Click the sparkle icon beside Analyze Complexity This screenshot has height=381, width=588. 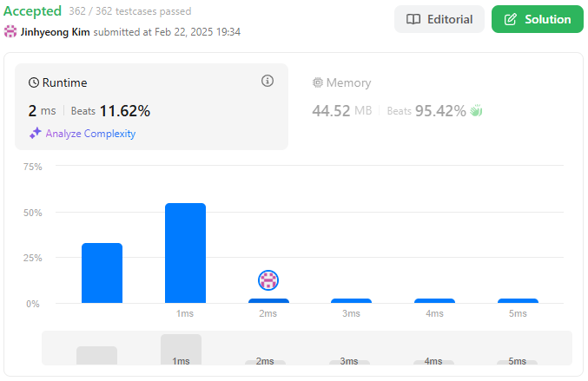pyautogui.click(x=36, y=133)
